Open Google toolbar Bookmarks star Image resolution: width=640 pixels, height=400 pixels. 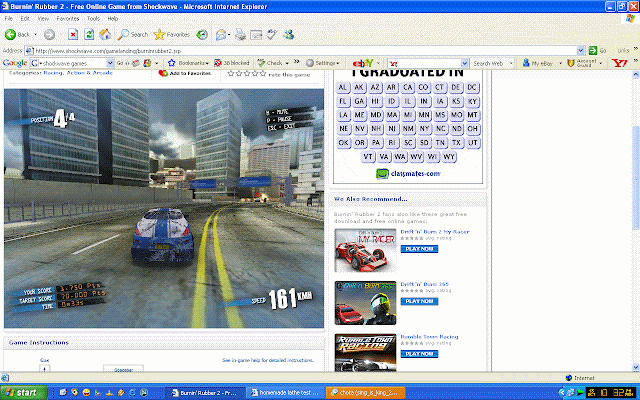tap(188, 63)
